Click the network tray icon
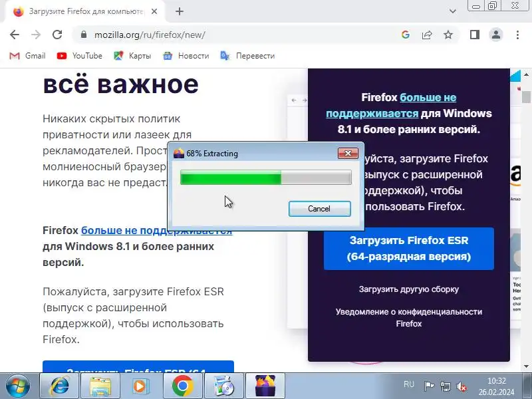The height and width of the screenshot is (399, 532). click(x=445, y=386)
